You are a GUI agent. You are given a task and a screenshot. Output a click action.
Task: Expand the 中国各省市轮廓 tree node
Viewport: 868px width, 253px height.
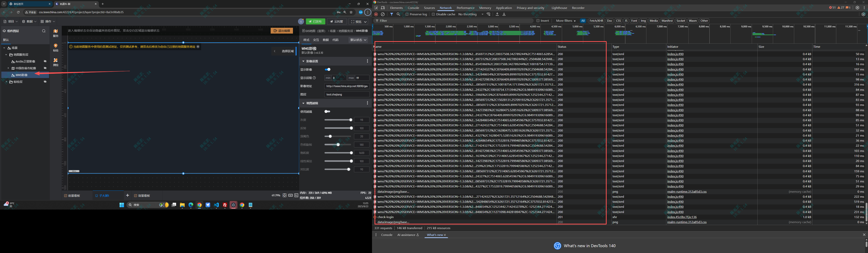(x=8, y=68)
